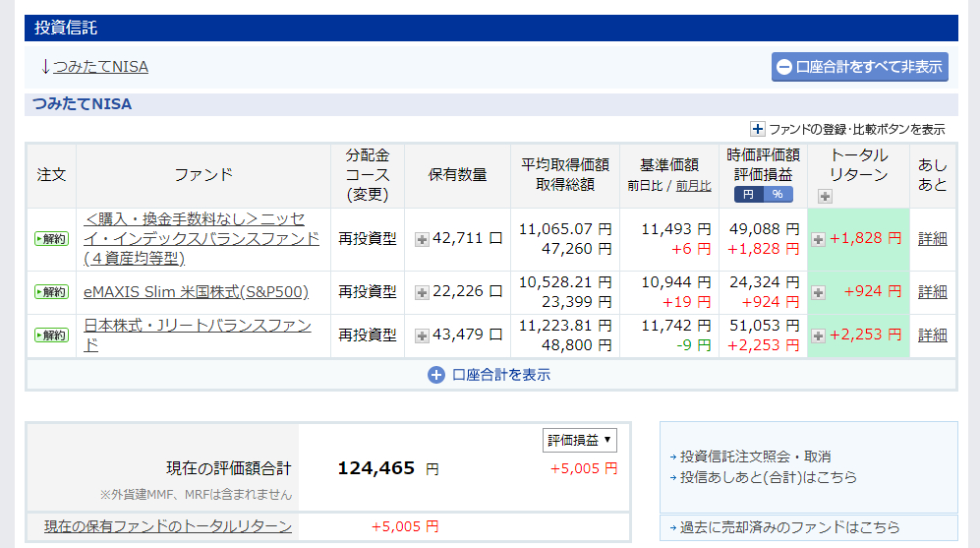Click 再投資型 in the eMAXIS Slim row
Image resolution: width=980 pixels, height=548 pixels.
(368, 292)
